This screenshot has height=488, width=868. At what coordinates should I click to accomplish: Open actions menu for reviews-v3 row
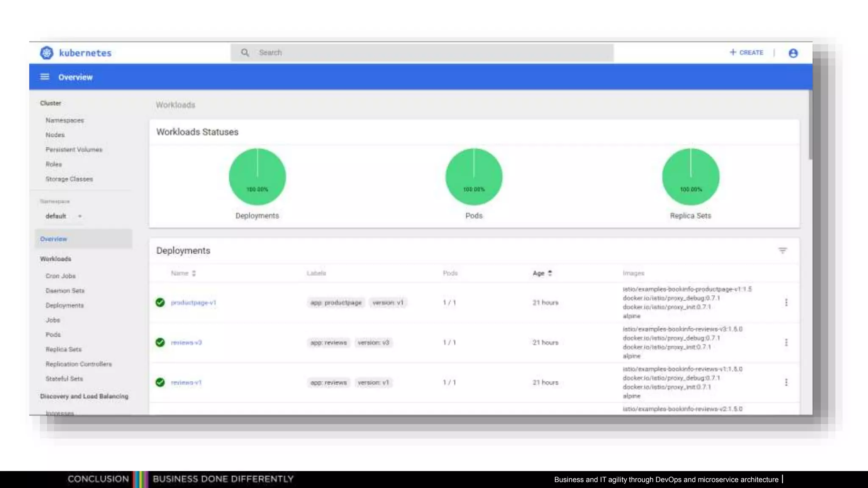(x=786, y=342)
